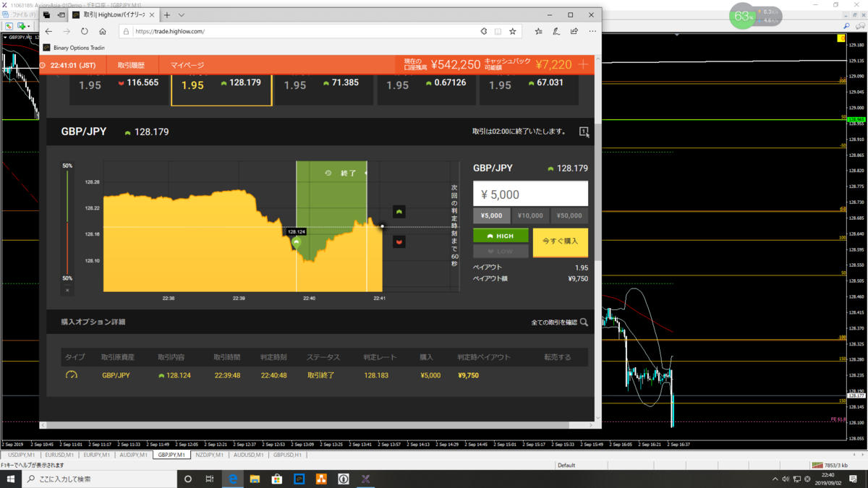Screen dimensions: 868x488
Task: Switch to the GBPUSD,H1 chart tab
Action: 287,455
